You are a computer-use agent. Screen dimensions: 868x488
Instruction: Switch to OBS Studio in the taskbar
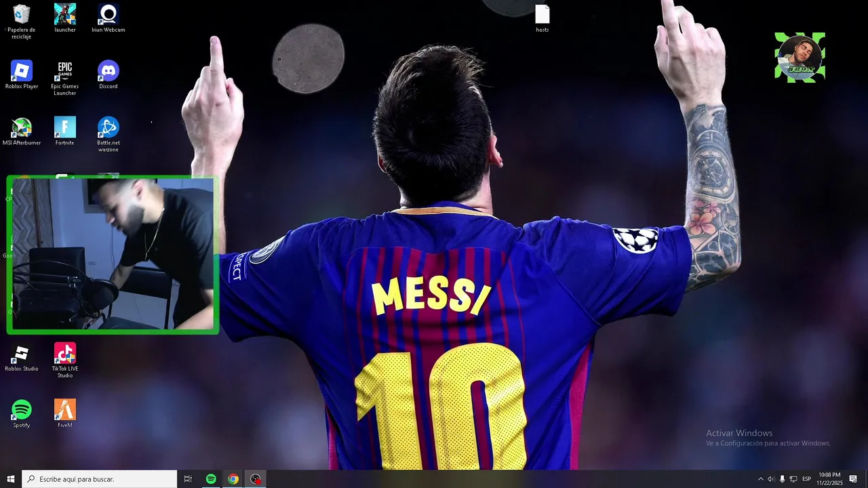[256, 479]
